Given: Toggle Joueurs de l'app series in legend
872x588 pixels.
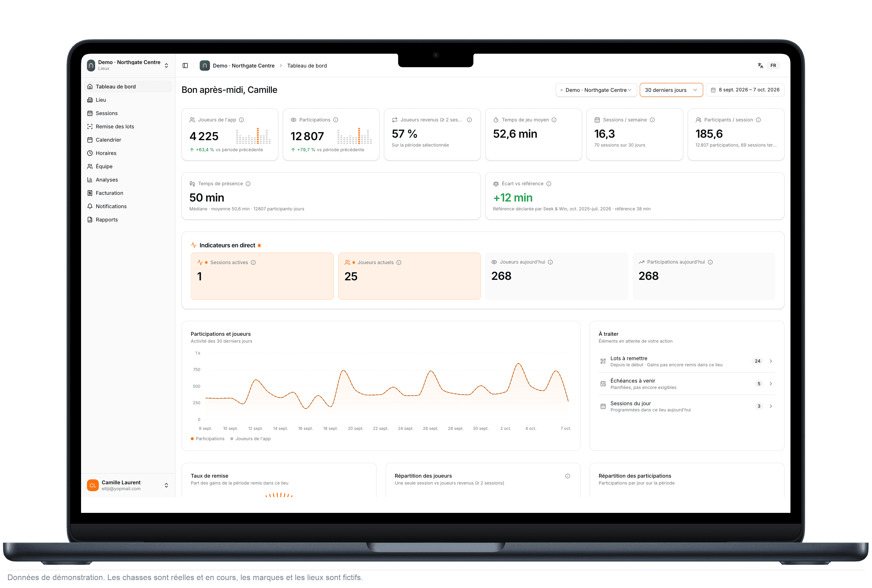Looking at the screenshot, I should coord(251,439).
